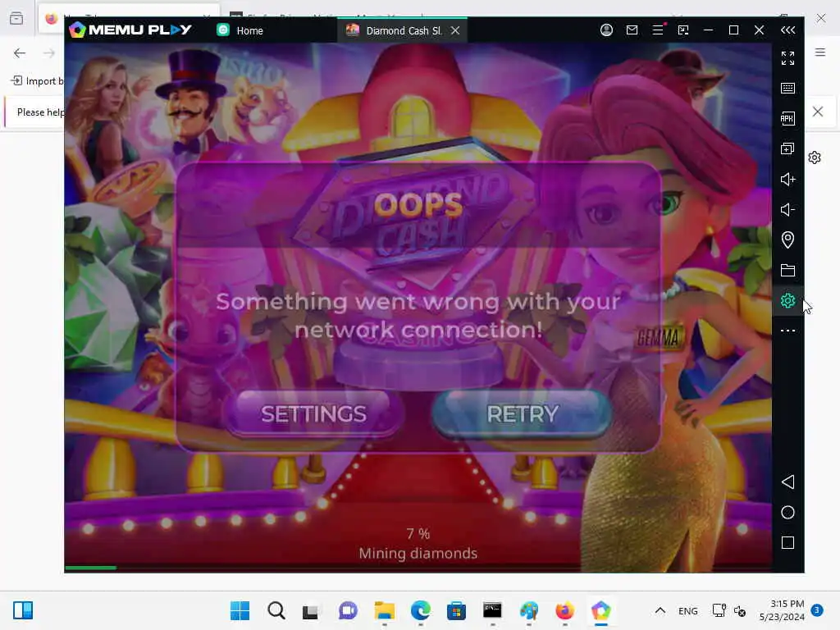The image size is (840, 630).
Task: Open the Windows widgets panel icon
Action: (x=23, y=610)
